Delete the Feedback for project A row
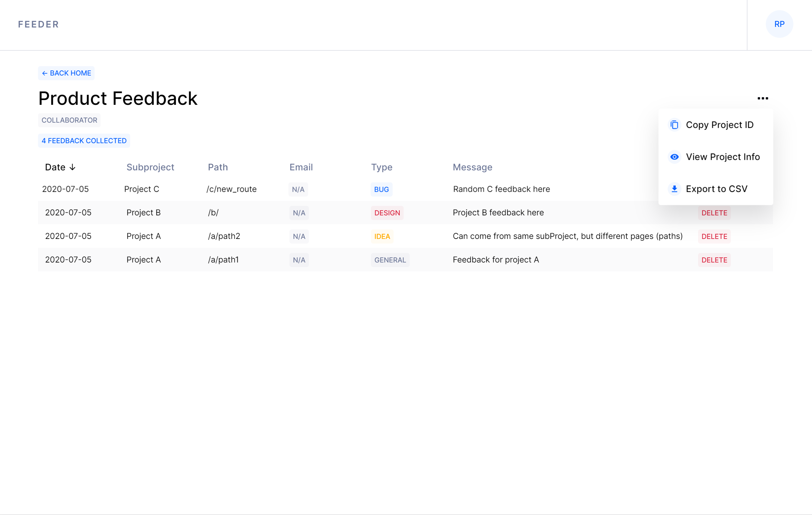 pos(714,260)
